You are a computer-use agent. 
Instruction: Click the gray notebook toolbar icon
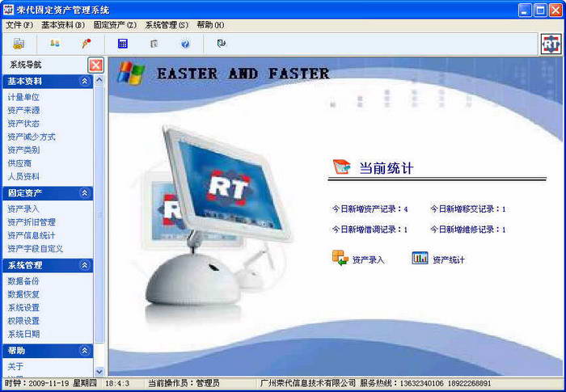pos(154,44)
